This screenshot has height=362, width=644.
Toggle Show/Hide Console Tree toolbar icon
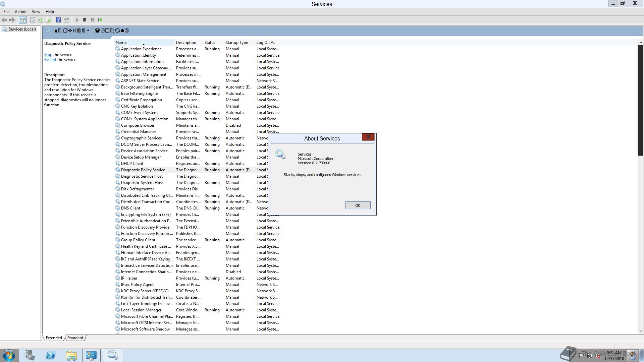(22, 20)
